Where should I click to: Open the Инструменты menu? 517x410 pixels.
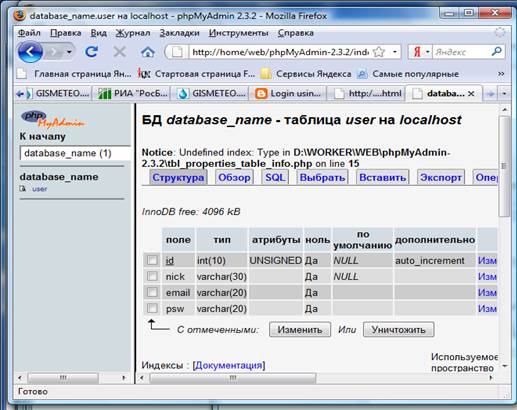tap(239, 33)
